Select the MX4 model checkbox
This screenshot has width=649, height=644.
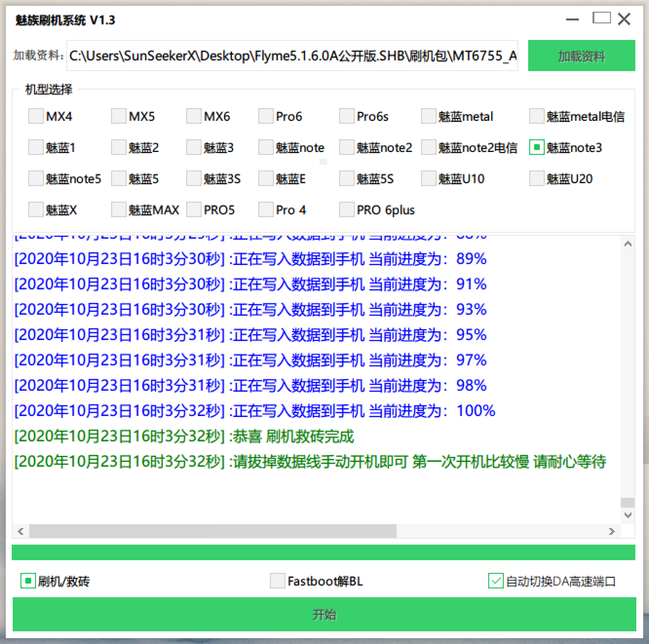(x=36, y=116)
